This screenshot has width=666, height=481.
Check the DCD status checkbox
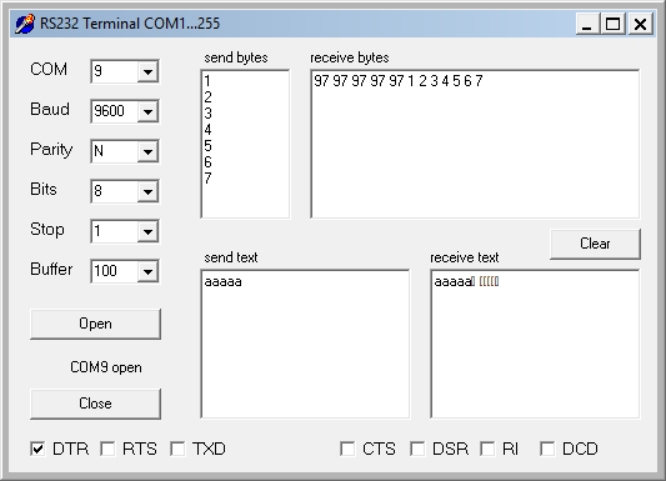pos(548,449)
